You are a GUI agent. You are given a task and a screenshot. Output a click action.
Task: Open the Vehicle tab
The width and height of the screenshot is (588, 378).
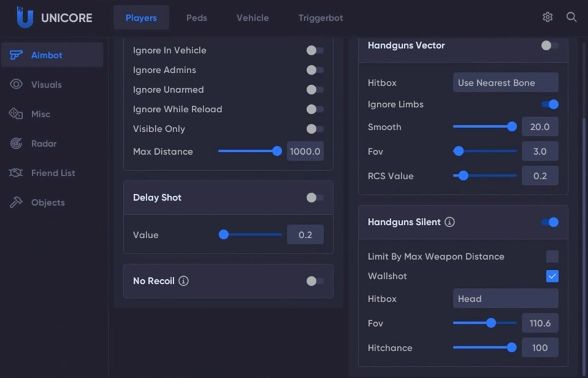click(253, 18)
